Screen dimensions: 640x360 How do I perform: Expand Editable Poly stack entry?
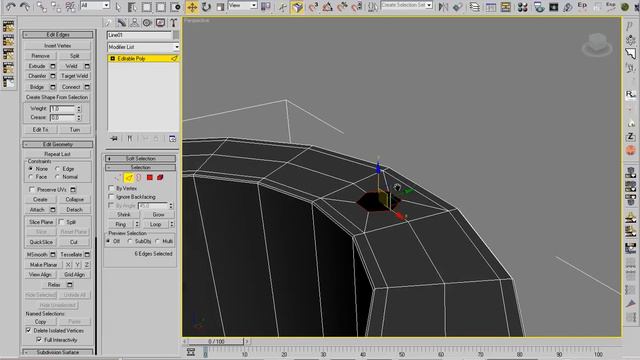coord(113,59)
